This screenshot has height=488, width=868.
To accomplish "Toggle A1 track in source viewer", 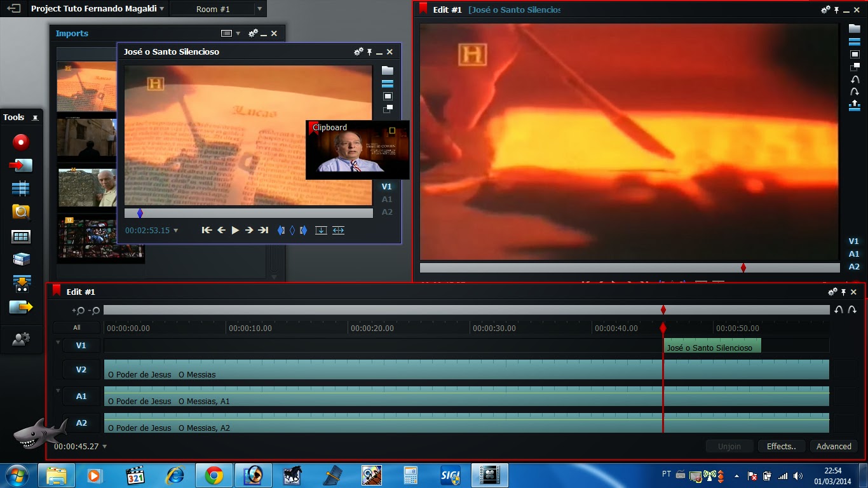I will pyautogui.click(x=387, y=200).
